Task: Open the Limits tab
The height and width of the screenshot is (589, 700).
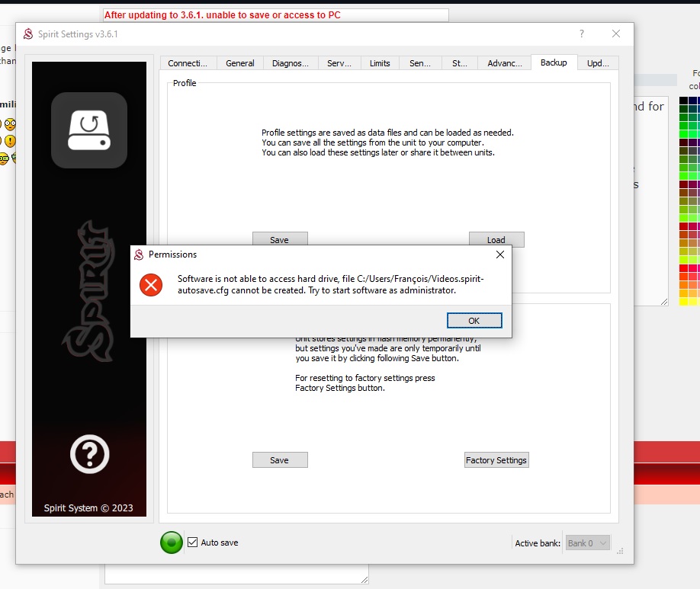Action: coord(380,63)
